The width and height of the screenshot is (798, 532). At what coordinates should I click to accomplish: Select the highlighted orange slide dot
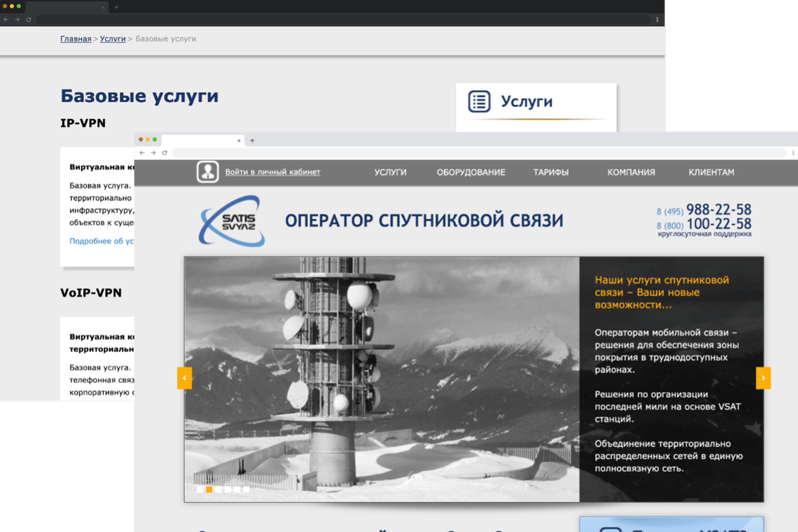209,489
